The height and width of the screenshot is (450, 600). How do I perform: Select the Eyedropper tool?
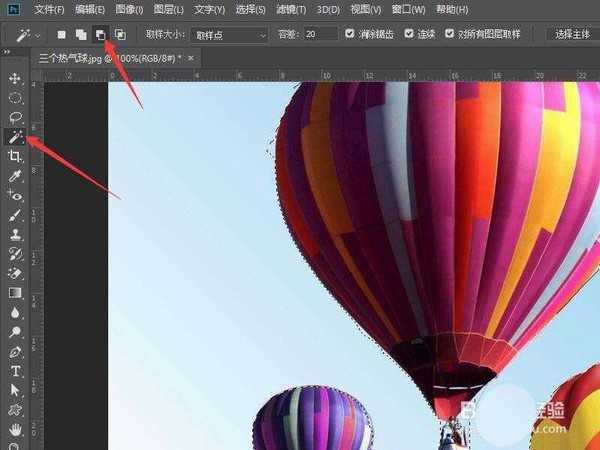point(16,176)
